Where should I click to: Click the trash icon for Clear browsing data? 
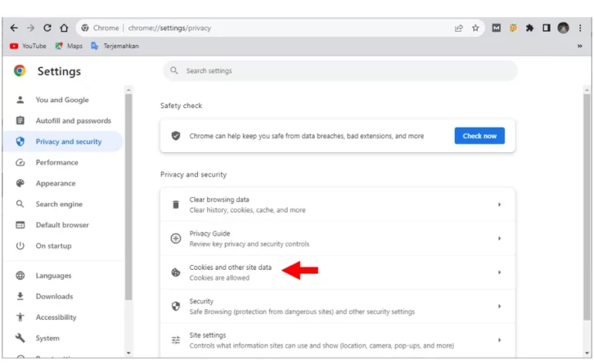pos(176,205)
